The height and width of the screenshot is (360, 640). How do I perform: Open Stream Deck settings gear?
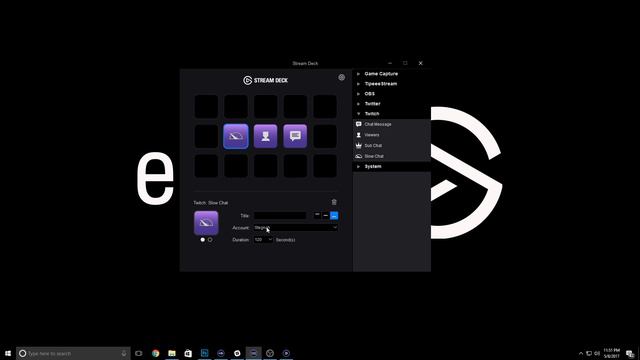pyautogui.click(x=342, y=77)
